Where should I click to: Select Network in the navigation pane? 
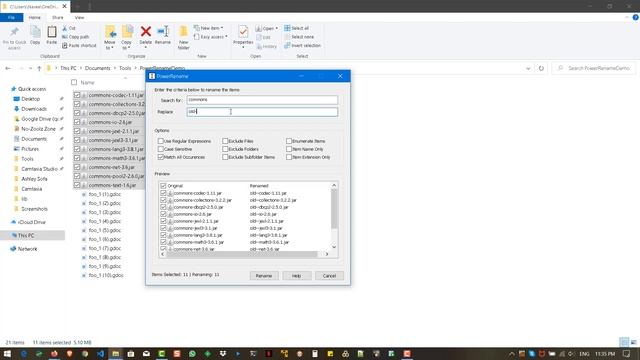tap(27, 249)
